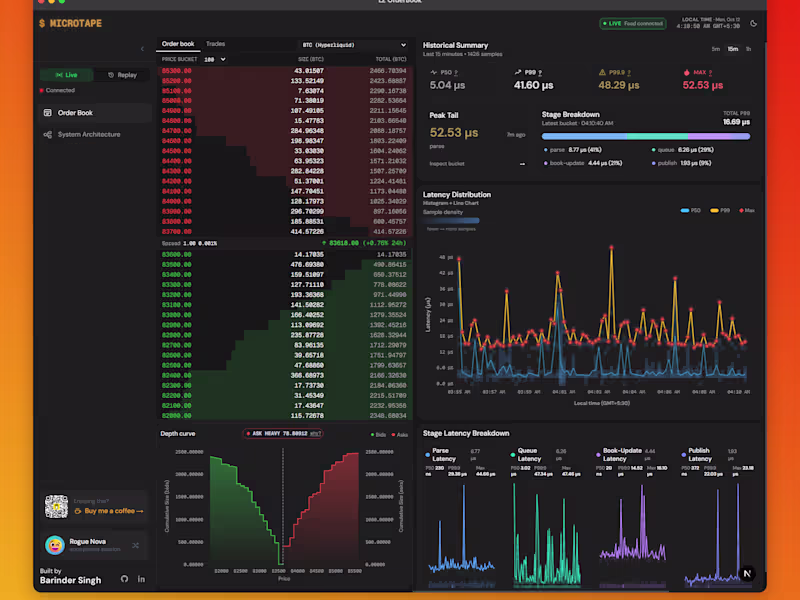Select Order Book in the sidebar

tap(95, 113)
